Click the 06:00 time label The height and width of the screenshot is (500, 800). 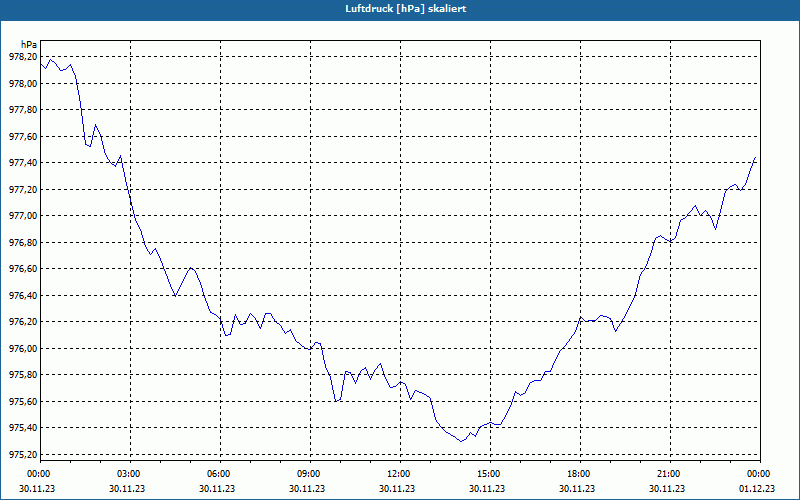[220, 474]
